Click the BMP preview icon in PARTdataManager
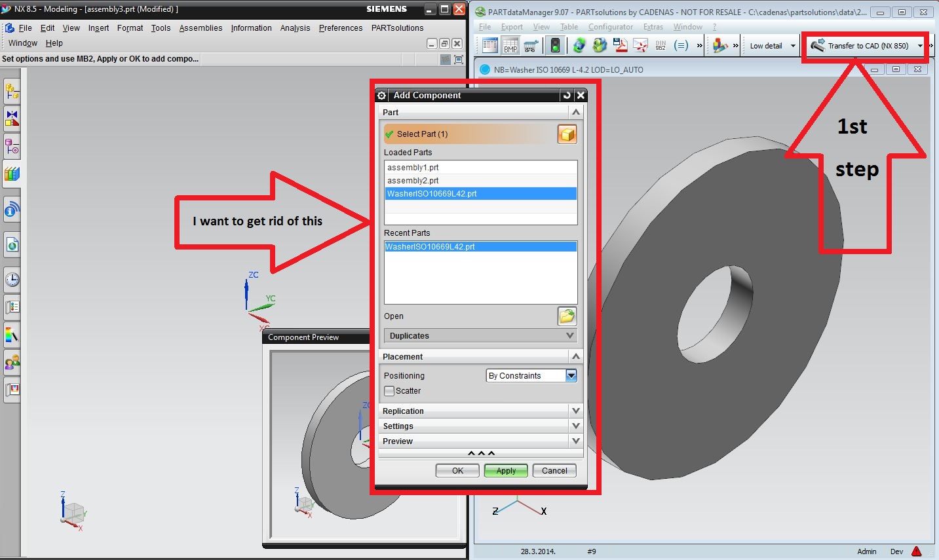 (510, 46)
